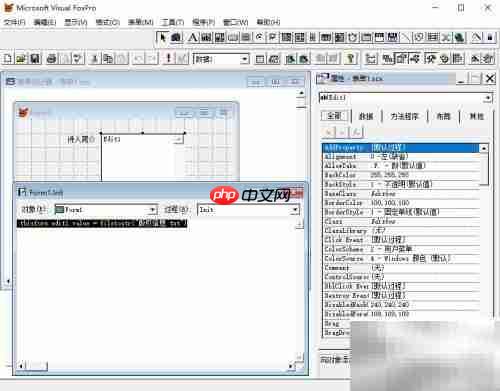Select the BackColor property row
The height and width of the screenshot is (391, 500).
pos(401,175)
